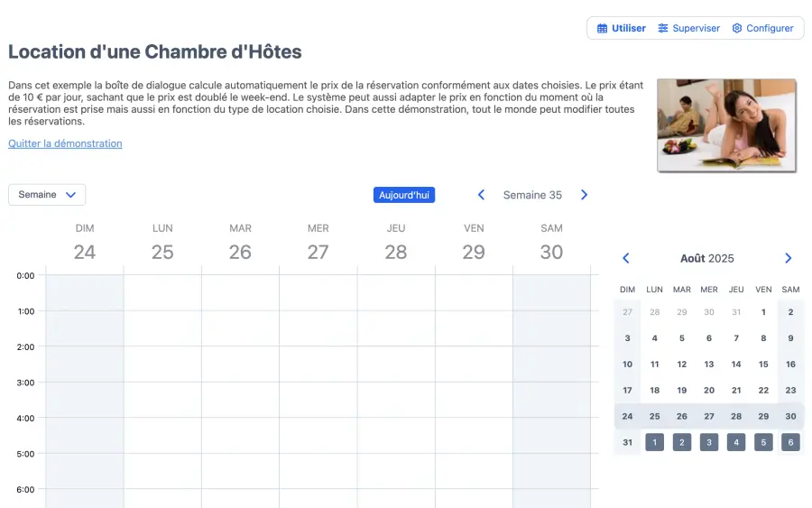The image size is (812, 508).
Task: Click the calendar icon beside Utiliser
Action: pyautogui.click(x=603, y=28)
